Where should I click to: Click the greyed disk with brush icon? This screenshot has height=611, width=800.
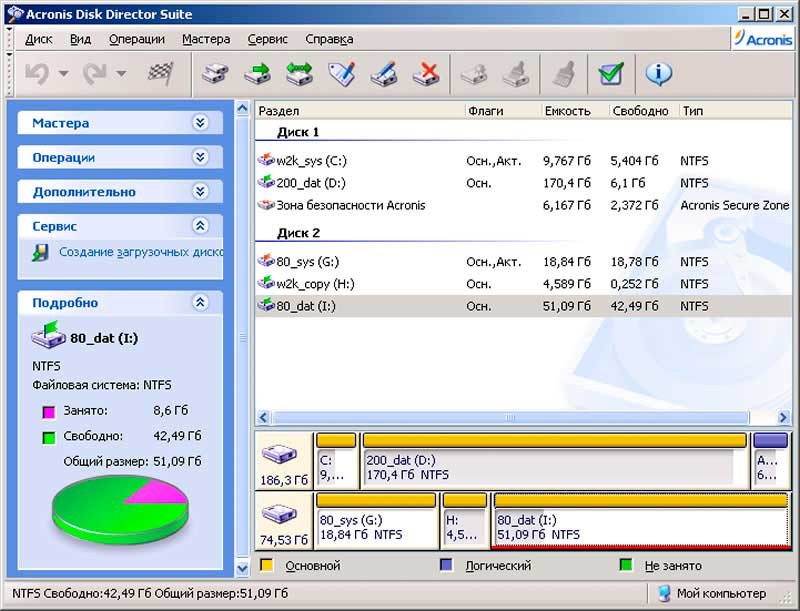click(516, 74)
